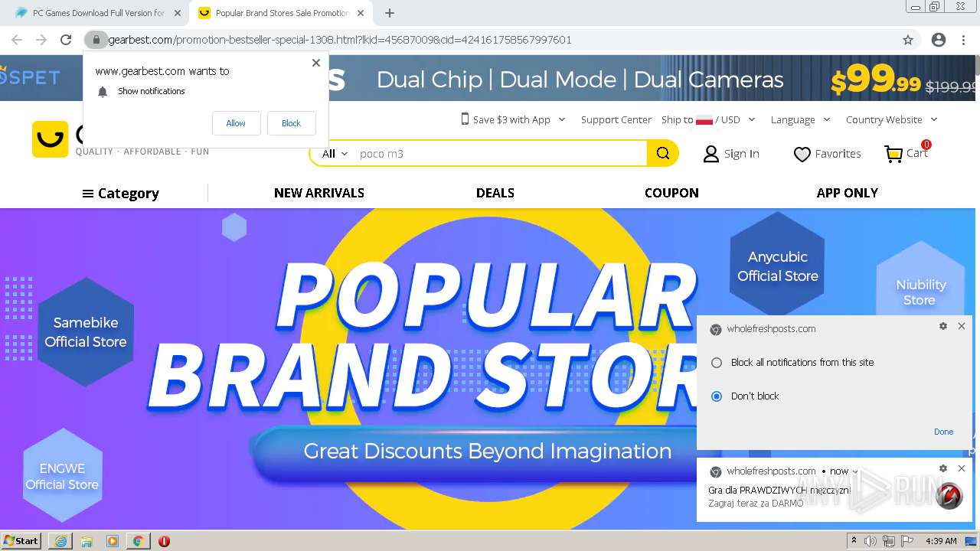This screenshot has width=980, height=551.
Task: Open the Ship to / USD dropdown
Action: click(708, 119)
